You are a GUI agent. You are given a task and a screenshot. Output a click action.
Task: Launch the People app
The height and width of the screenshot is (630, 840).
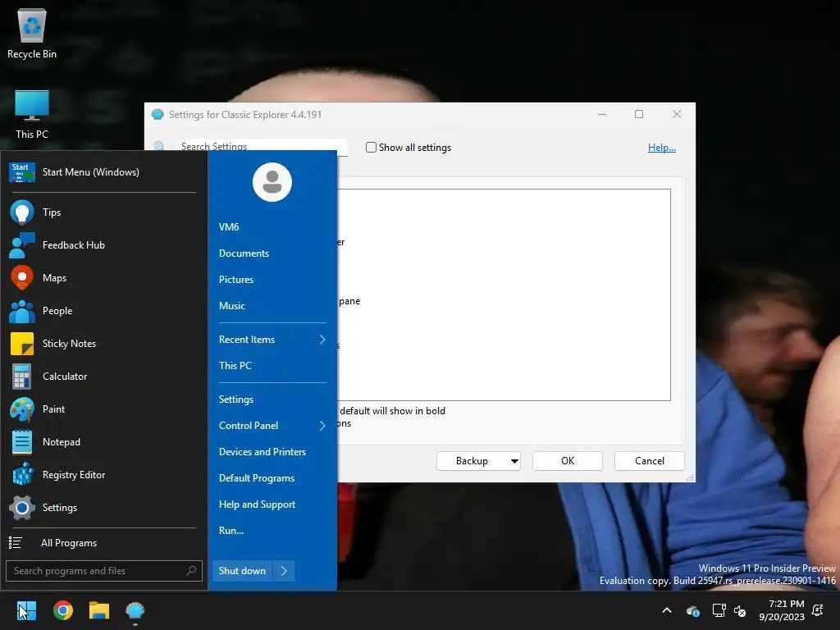click(103, 311)
